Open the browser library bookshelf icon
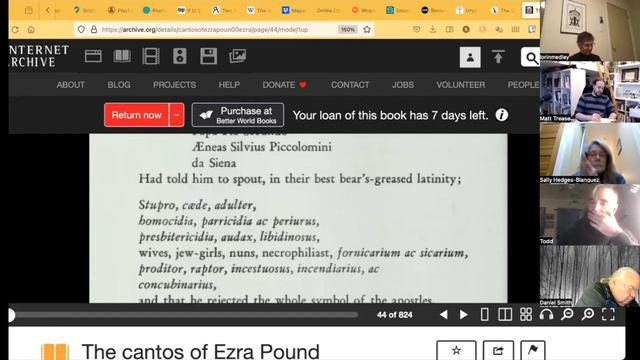The height and width of the screenshot is (360, 640). click(516, 29)
